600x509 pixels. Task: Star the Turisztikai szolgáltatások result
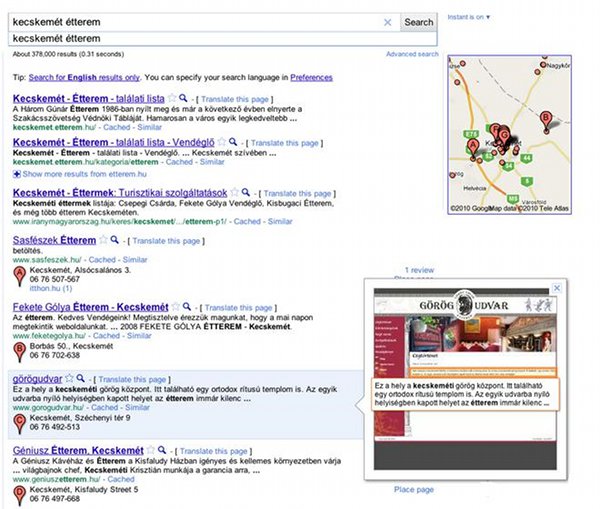point(235,192)
